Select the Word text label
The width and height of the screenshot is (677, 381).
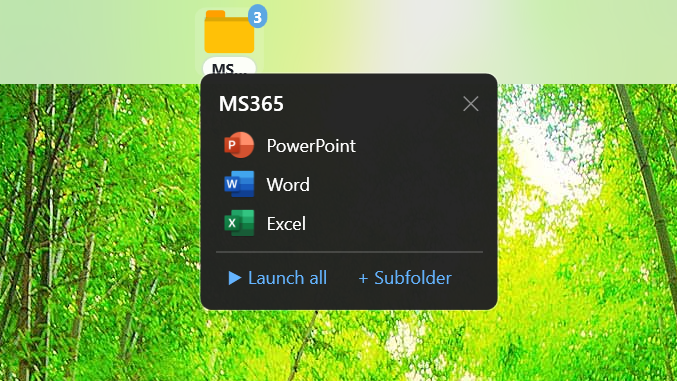point(288,184)
